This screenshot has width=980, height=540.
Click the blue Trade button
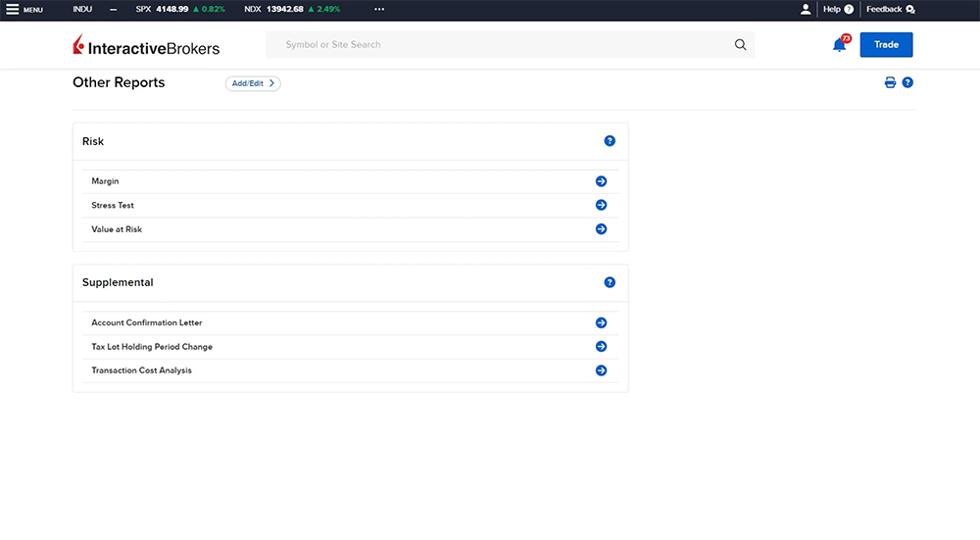coord(886,45)
